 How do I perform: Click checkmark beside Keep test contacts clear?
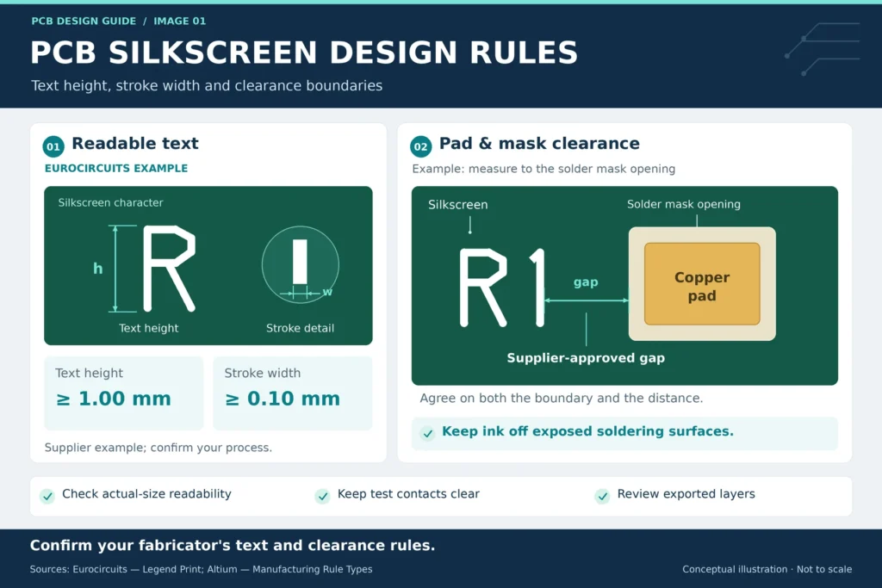pos(322,496)
